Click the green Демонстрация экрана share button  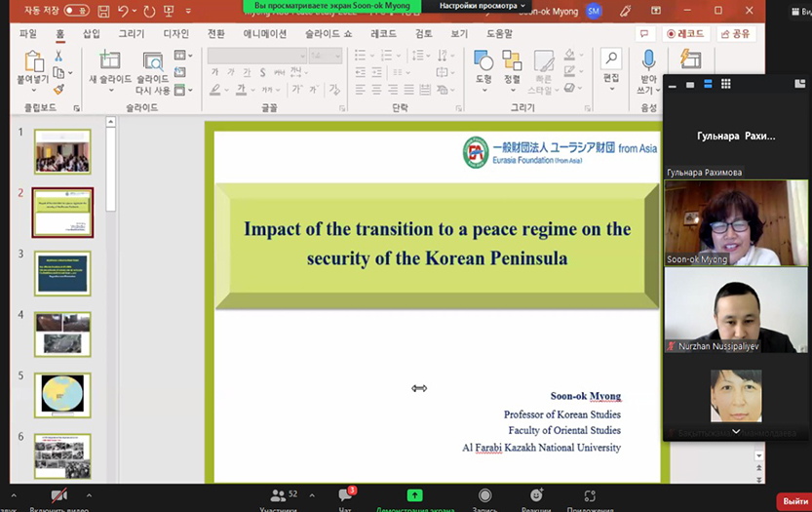coord(414,497)
